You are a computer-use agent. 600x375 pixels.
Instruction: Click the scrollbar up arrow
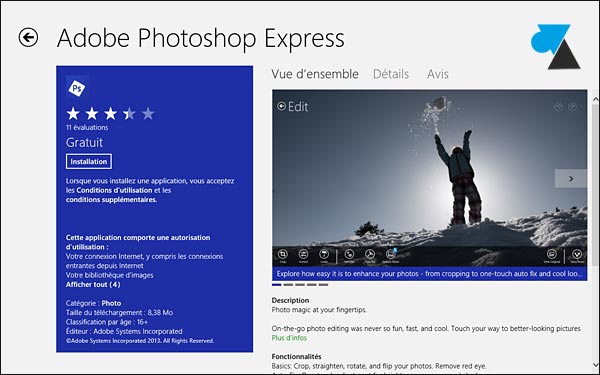pos(595,99)
